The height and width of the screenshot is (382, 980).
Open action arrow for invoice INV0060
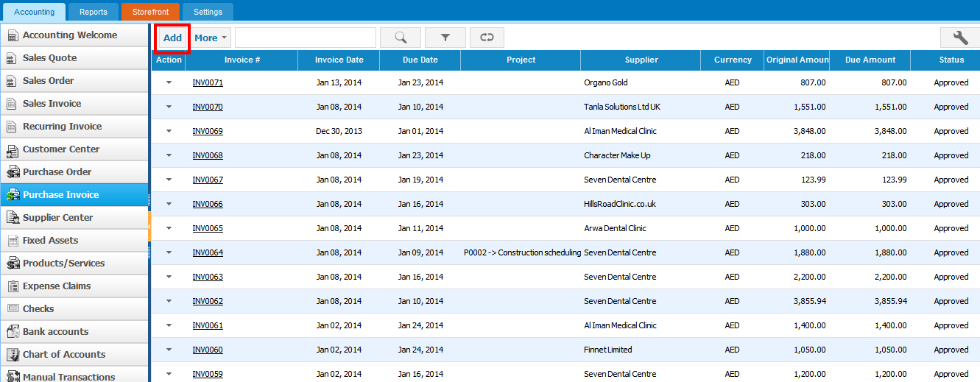point(169,350)
